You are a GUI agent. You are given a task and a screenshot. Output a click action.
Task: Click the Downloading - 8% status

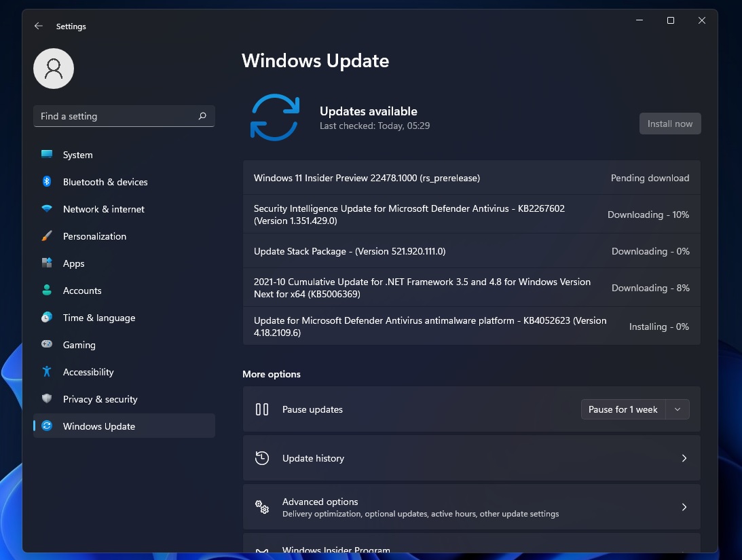pos(650,288)
